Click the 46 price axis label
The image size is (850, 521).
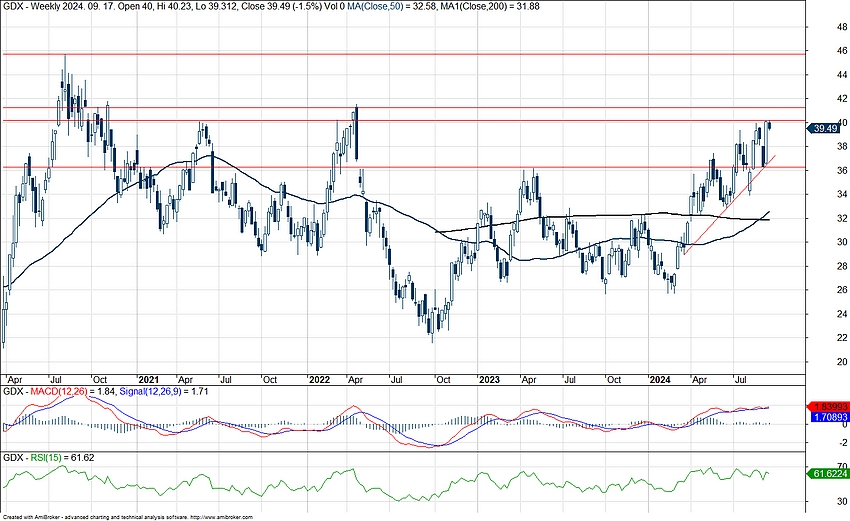coord(842,50)
